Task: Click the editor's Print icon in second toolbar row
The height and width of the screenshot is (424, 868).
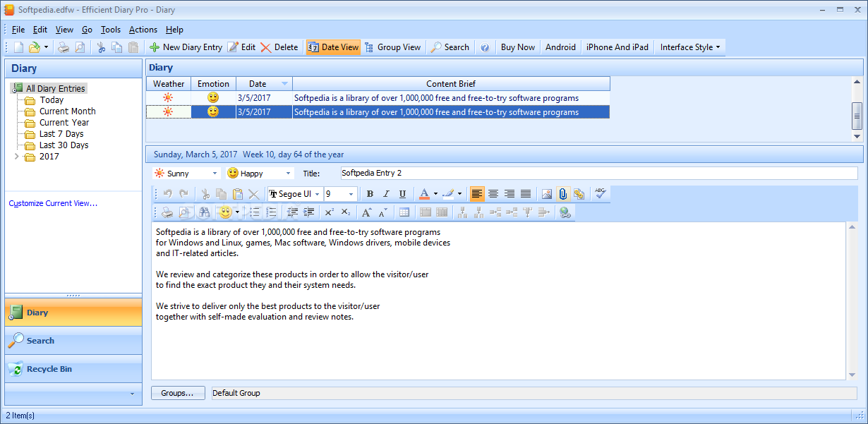Action: [167, 212]
